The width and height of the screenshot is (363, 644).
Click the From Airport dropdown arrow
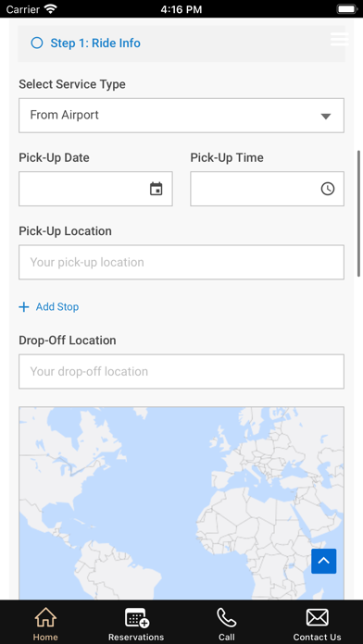(x=326, y=117)
